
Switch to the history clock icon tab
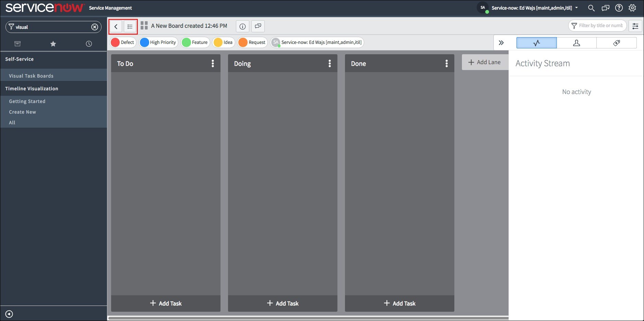[89, 44]
